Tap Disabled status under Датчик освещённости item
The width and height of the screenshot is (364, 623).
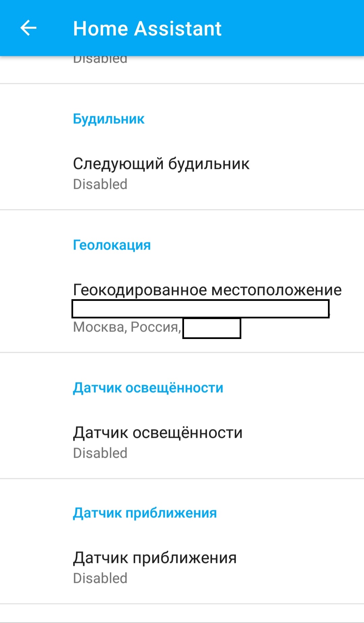pos(100,453)
